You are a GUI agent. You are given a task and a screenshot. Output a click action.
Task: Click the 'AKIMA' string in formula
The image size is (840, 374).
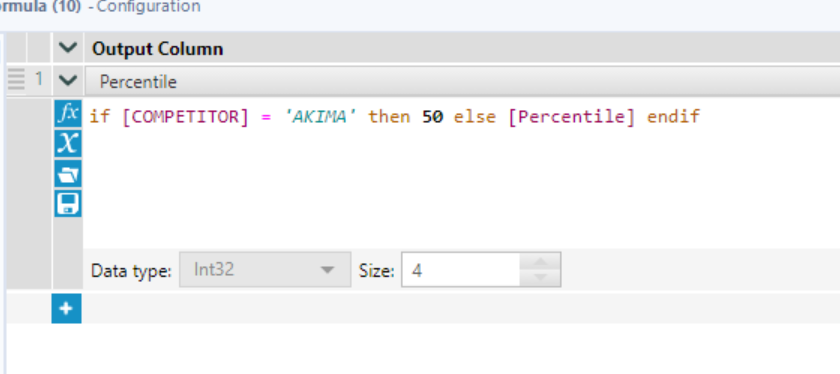320,116
